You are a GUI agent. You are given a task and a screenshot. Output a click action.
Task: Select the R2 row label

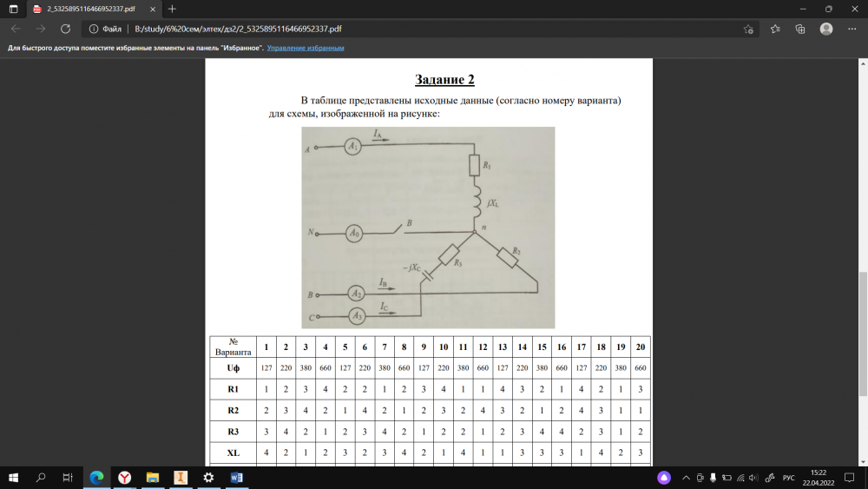233,410
